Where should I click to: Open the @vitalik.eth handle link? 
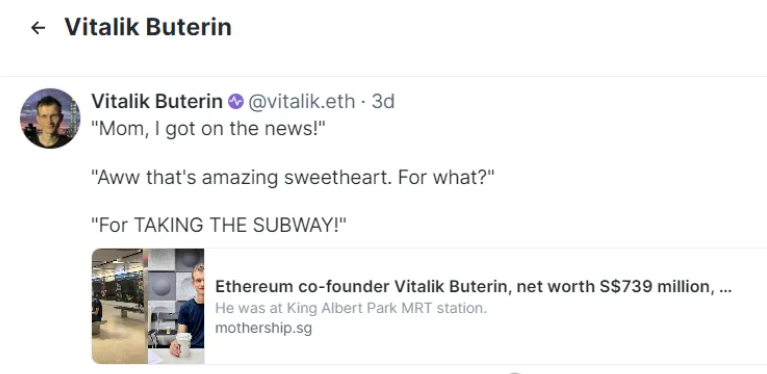(302, 102)
